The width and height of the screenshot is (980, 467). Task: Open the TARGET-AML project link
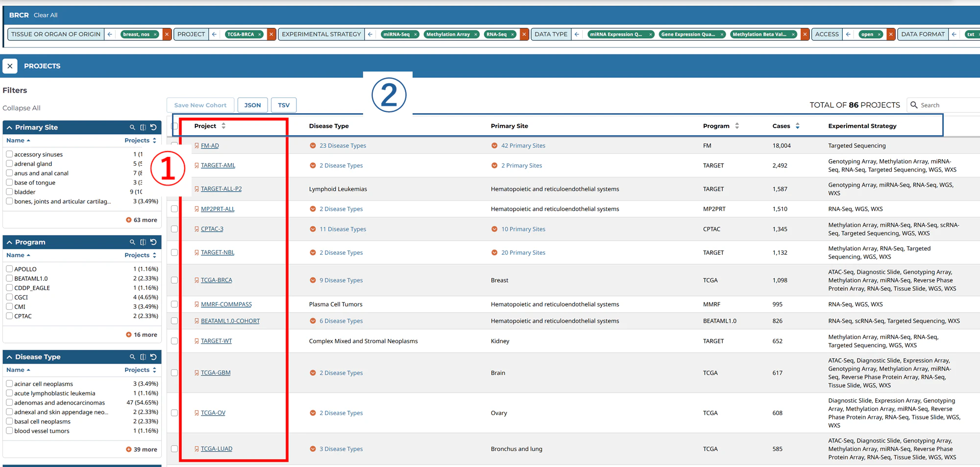[x=218, y=166]
